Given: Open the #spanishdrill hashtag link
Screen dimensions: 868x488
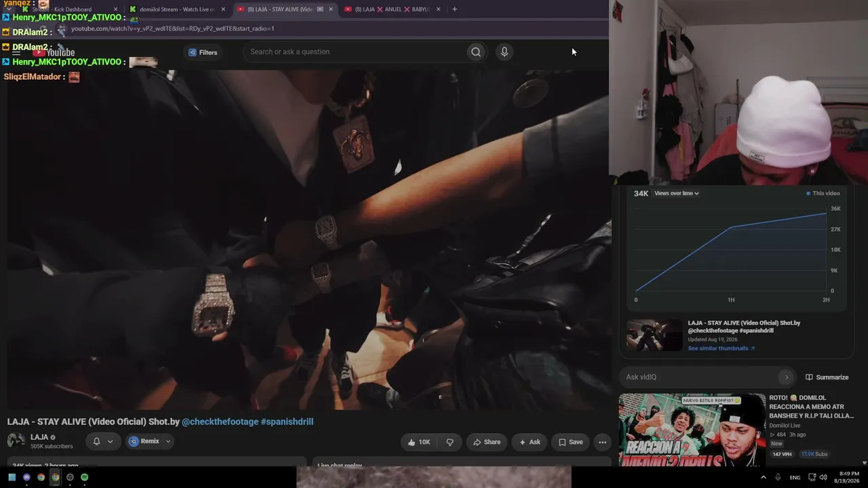Looking at the screenshot, I should click(288, 422).
